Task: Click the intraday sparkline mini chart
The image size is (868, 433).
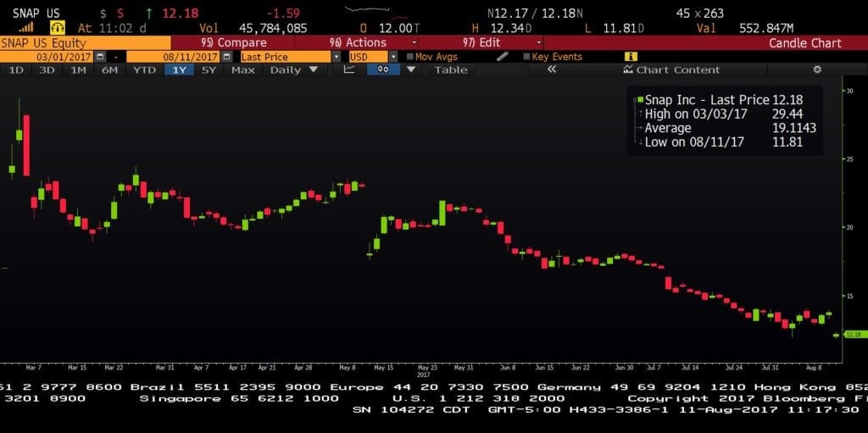Action: [x=376, y=13]
